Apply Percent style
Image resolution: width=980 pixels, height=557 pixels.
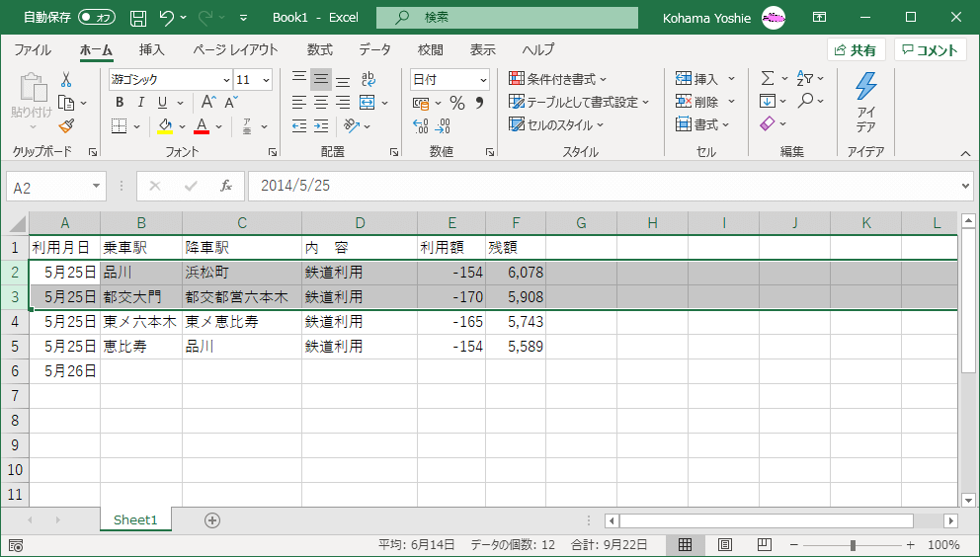(457, 103)
